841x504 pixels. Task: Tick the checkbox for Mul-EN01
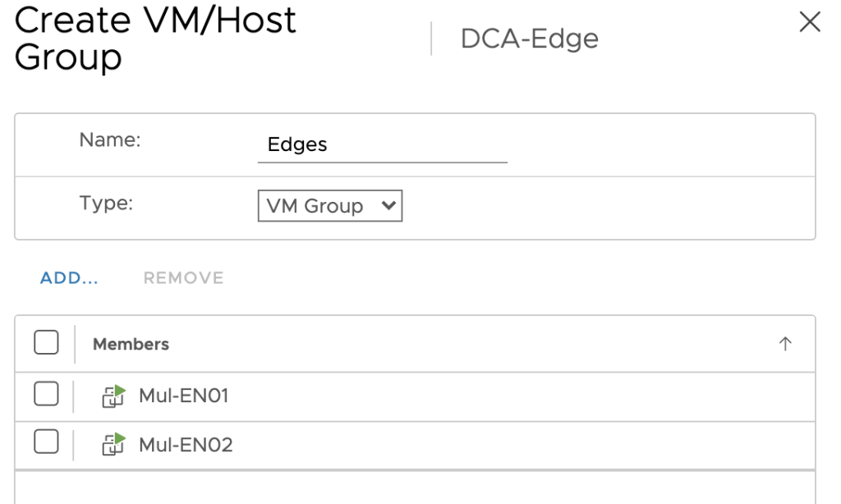click(46, 394)
